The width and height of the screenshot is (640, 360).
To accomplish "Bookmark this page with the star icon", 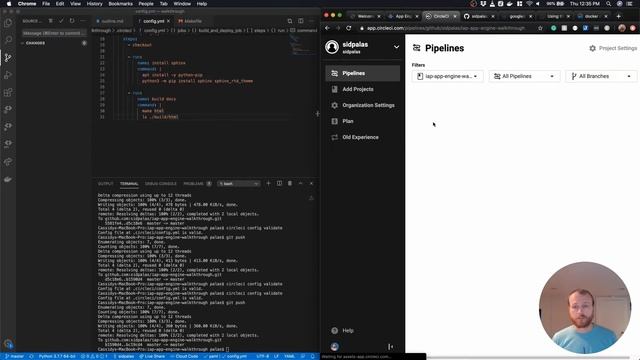I will click(540, 28).
